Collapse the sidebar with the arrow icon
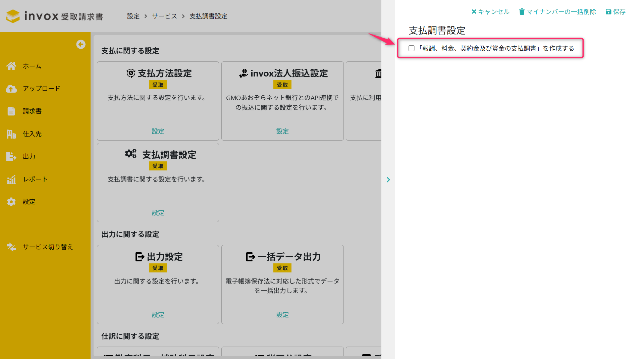 (80, 44)
